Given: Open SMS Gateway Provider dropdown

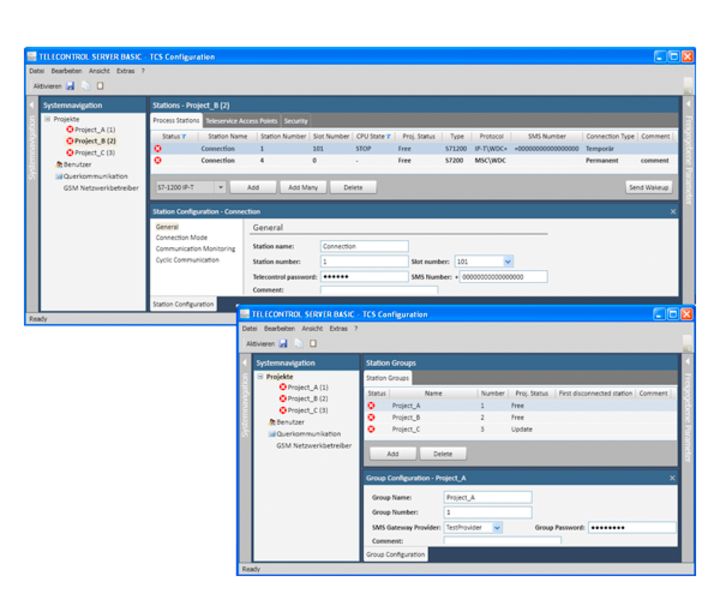Looking at the screenshot, I should [x=497, y=527].
